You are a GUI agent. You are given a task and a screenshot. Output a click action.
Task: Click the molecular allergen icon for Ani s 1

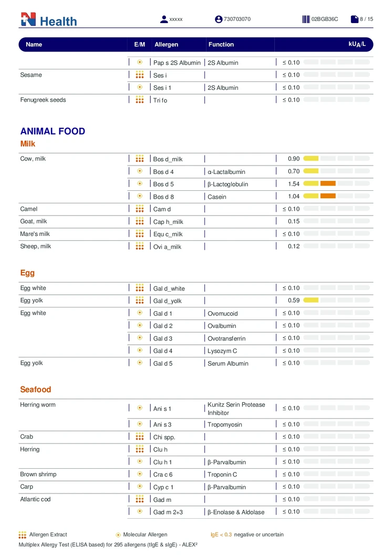tap(140, 408)
